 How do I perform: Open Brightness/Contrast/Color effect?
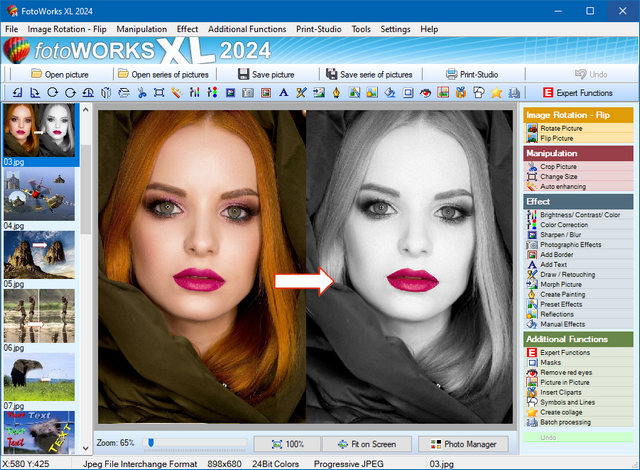pos(579,215)
